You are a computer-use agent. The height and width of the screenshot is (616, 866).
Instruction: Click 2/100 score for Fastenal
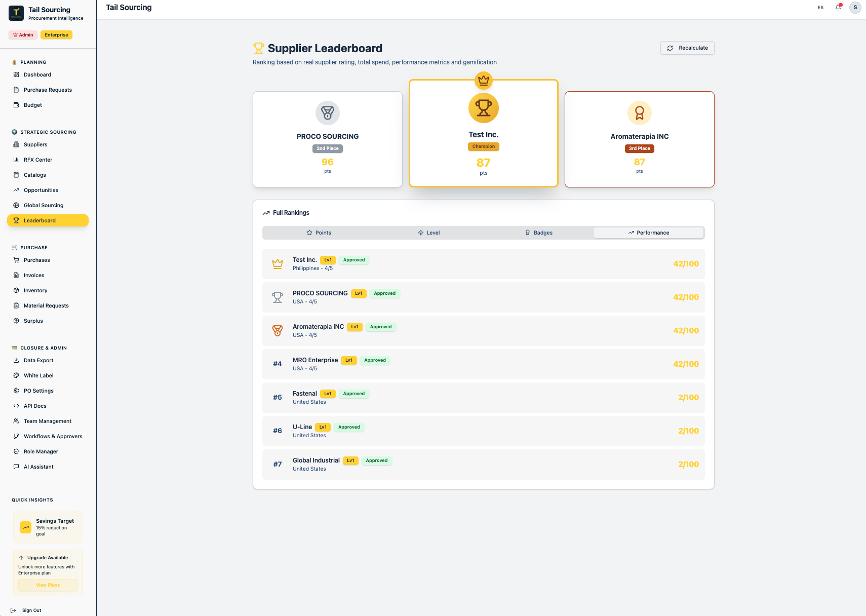click(688, 398)
